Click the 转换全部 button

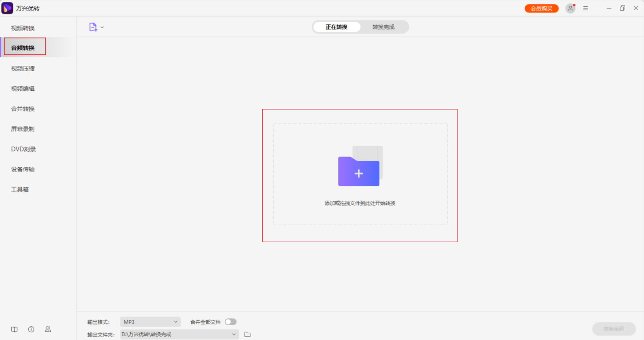tap(614, 329)
